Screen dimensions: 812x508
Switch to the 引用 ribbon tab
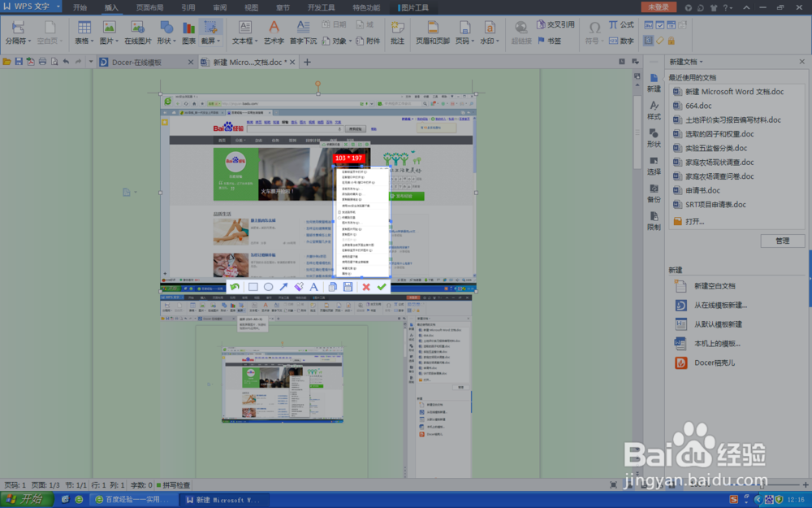[188, 7]
